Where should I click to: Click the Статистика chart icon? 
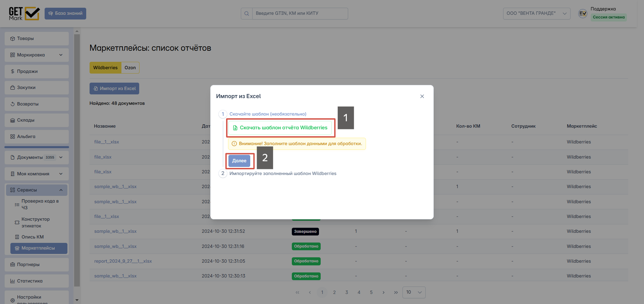[12, 281]
